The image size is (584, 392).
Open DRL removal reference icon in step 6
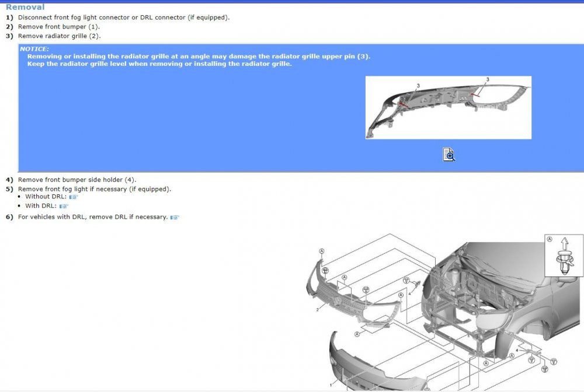(x=173, y=216)
